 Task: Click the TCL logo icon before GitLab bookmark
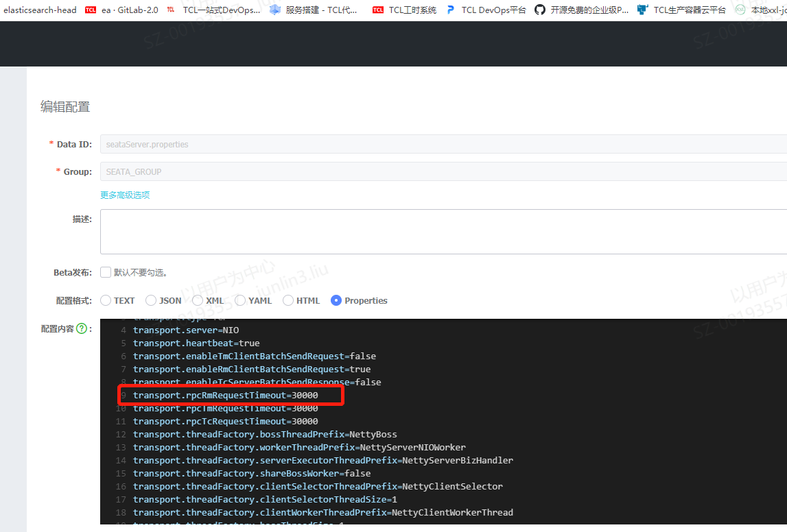tap(91, 10)
